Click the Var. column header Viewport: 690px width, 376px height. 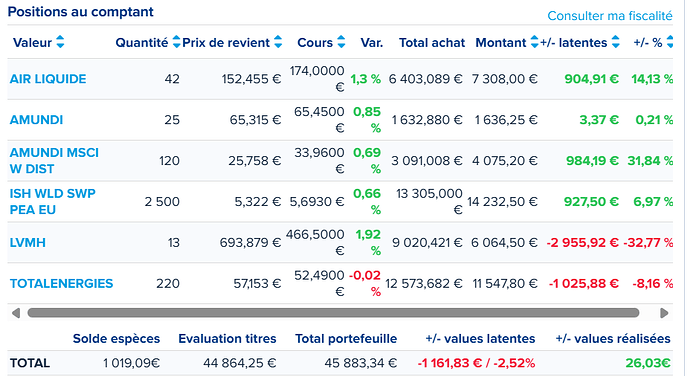(x=371, y=43)
